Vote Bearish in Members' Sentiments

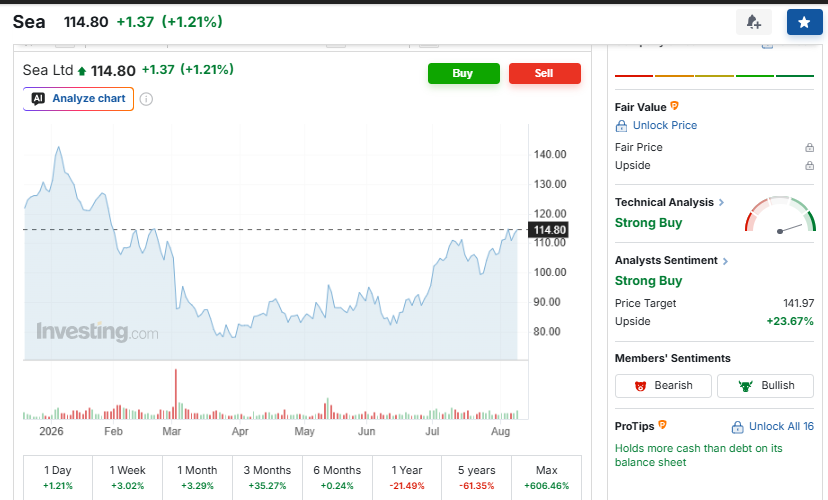[663, 385]
